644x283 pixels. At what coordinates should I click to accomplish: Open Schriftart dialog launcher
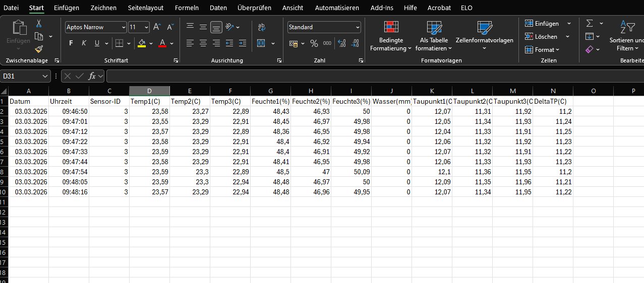click(175, 60)
